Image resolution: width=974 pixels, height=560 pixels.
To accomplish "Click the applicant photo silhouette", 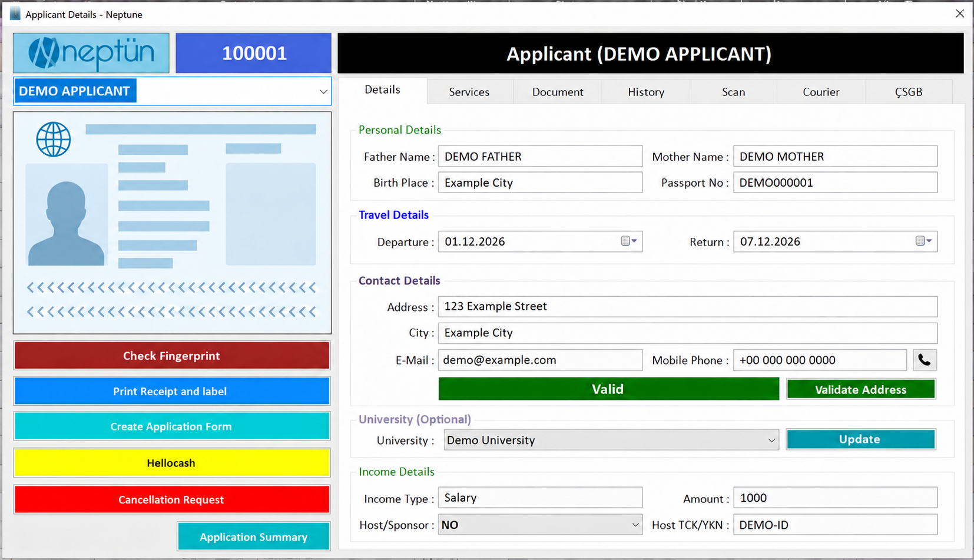I will [67, 223].
